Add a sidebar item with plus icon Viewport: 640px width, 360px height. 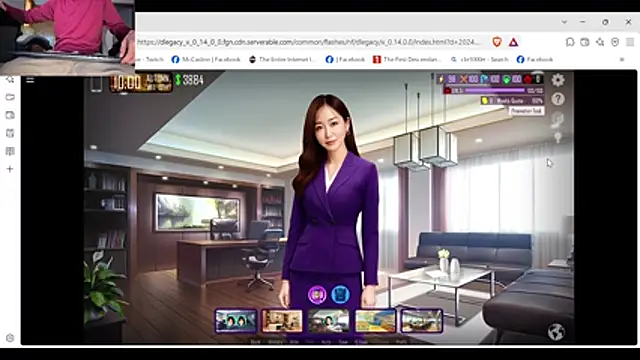pos(10,169)
